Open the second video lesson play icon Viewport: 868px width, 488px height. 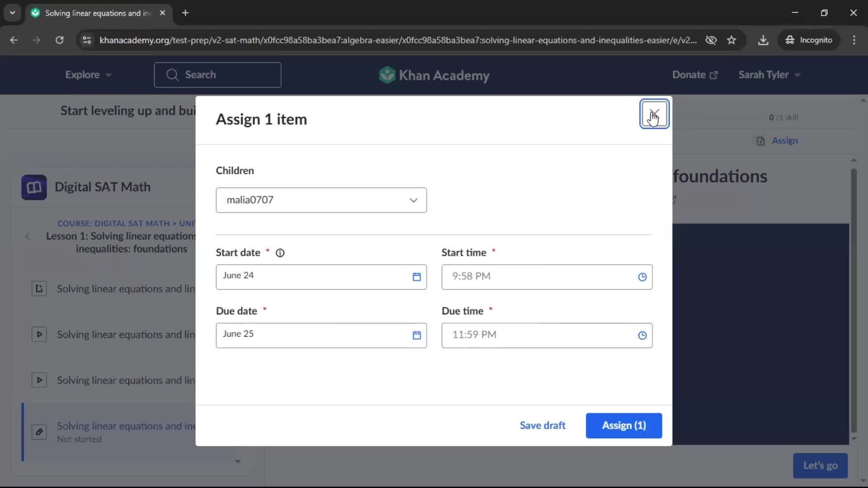[x=39, y=380]
